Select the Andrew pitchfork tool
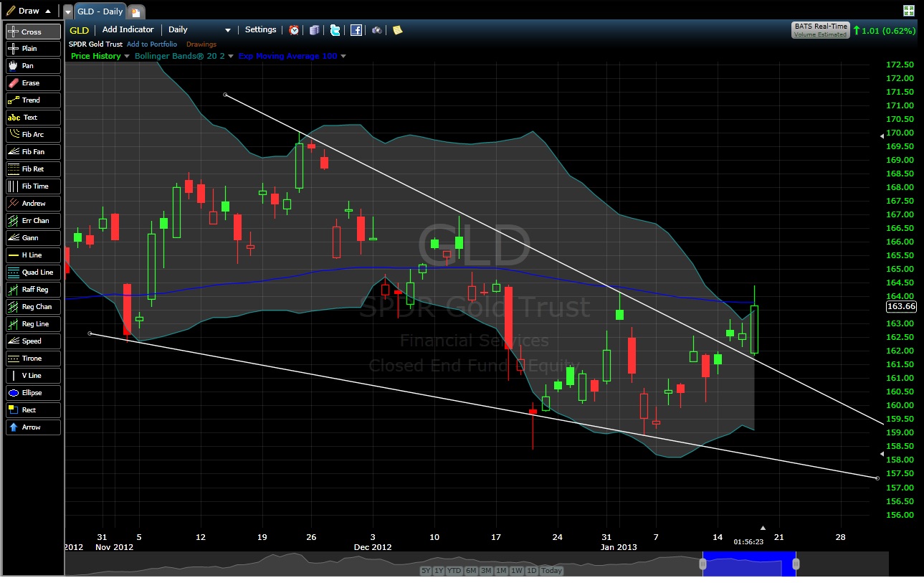The height and width of the screenshot is (583, 924). (33, 204)
